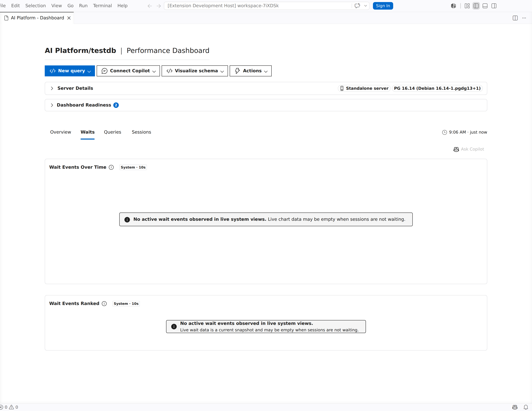The width and height of the screenshot is (532, 411).
Task: Toggle the primary side bar
Action: click(476, 6)
